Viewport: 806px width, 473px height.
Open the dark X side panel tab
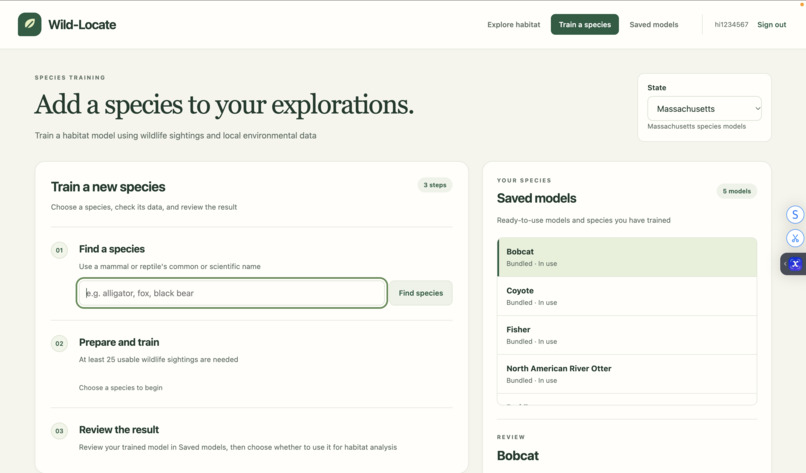[794, 264]
